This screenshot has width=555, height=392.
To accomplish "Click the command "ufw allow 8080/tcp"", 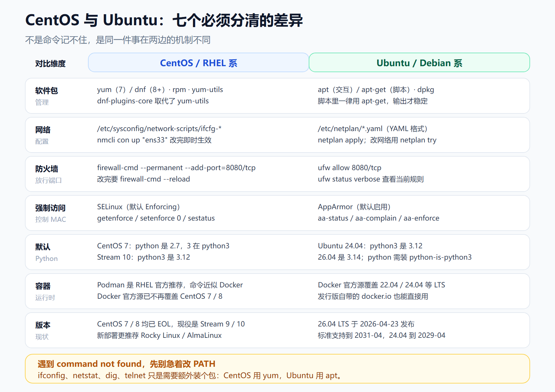I will point(350,168).
